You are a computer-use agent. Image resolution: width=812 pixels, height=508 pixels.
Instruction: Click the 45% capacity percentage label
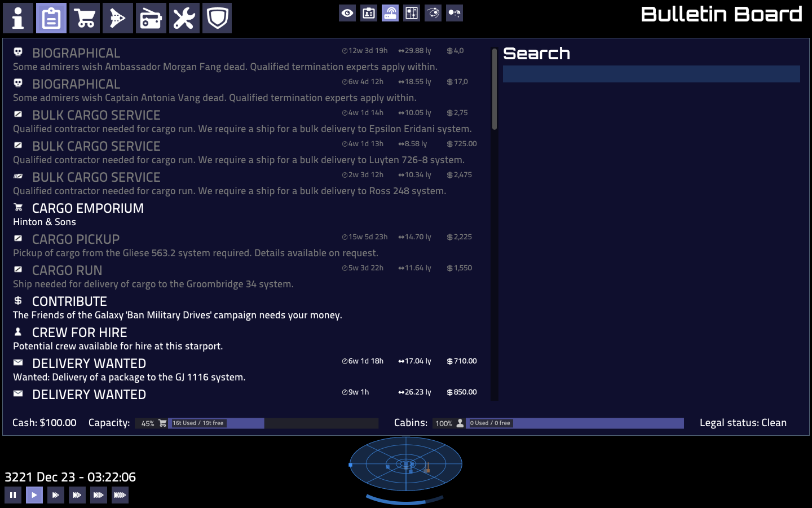148,423
